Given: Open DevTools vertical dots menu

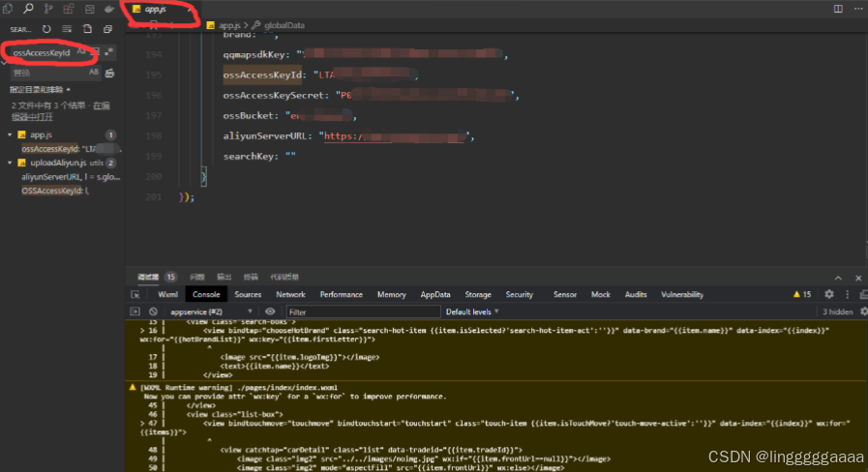Looking at the screenshot, I should pyautogui.click(x=847, y=294).
